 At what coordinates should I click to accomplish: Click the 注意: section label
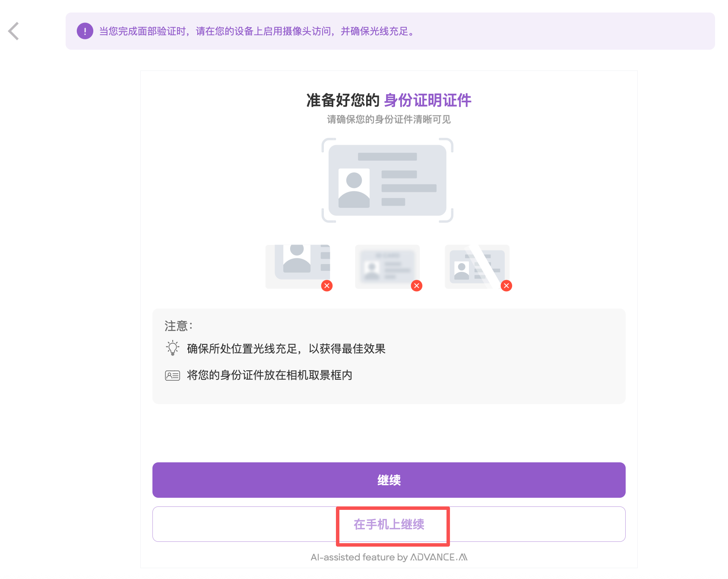[178, 326]
